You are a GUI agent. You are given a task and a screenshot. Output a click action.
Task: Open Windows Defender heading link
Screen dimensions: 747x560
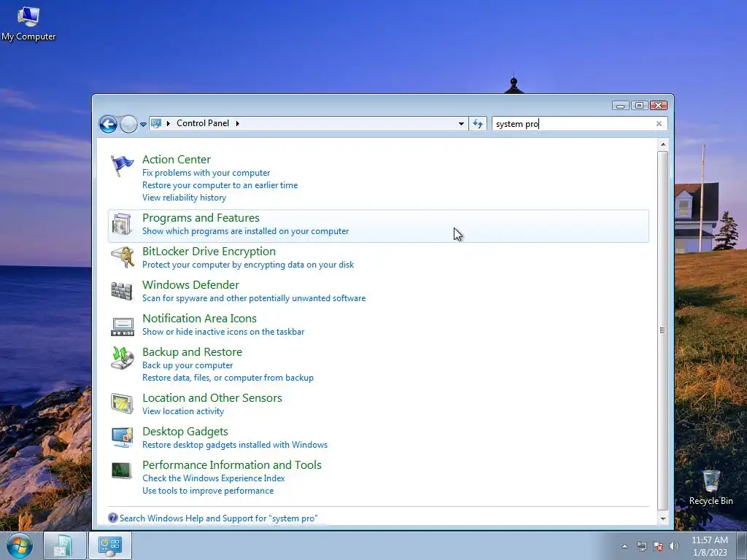pyautogui.click(x=190, y=285)
